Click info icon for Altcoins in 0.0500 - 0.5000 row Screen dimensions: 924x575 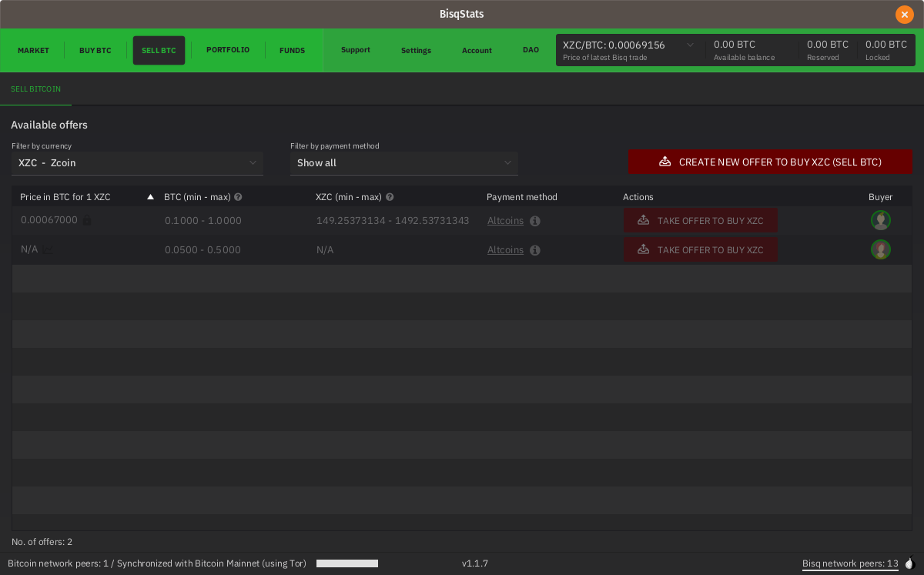coord(535,250)
